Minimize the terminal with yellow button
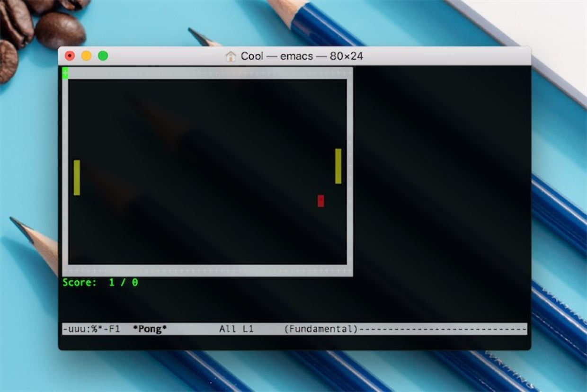 [x=86, y=56]
